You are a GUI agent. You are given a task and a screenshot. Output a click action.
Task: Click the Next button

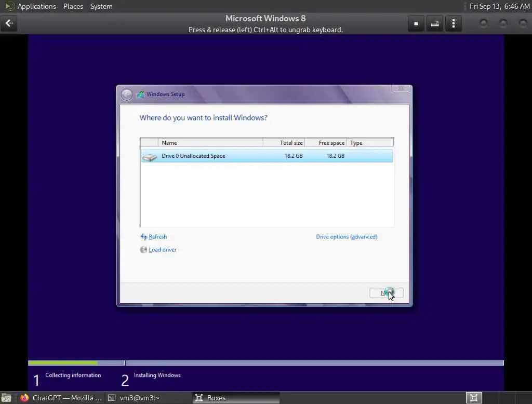(x=386, y=293)
